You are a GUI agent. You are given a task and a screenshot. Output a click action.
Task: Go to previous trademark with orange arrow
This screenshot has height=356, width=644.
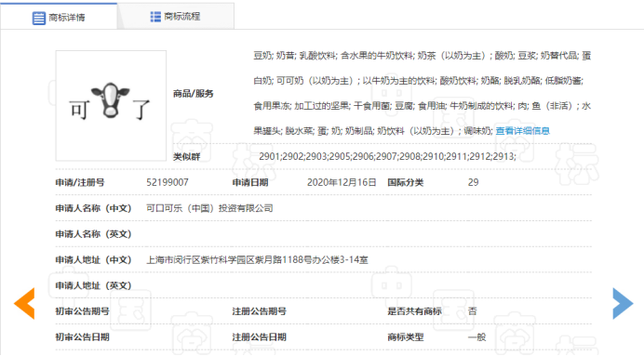[x=24, y=304]
